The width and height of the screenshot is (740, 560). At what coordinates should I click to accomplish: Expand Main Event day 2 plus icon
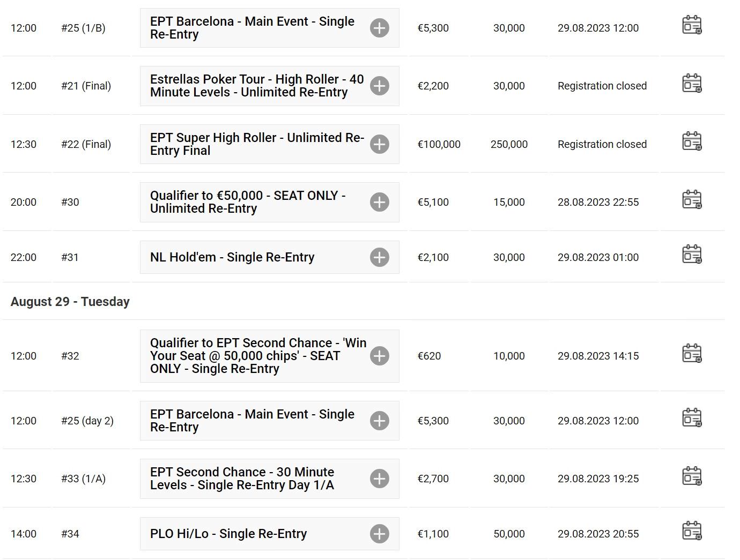pyautogui.click(x=380, y=421)
